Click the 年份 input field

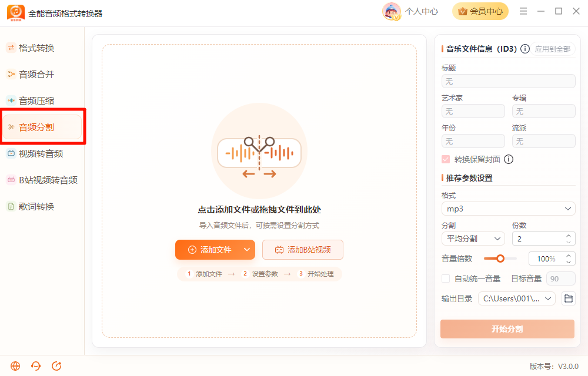pos(473,141)
